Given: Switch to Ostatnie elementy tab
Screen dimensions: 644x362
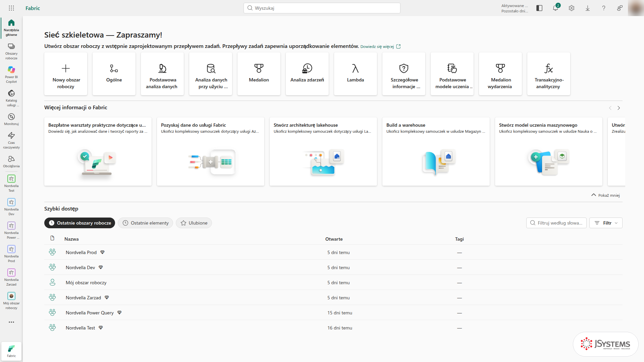Looking at the screenshot, I should pos(145,223).
